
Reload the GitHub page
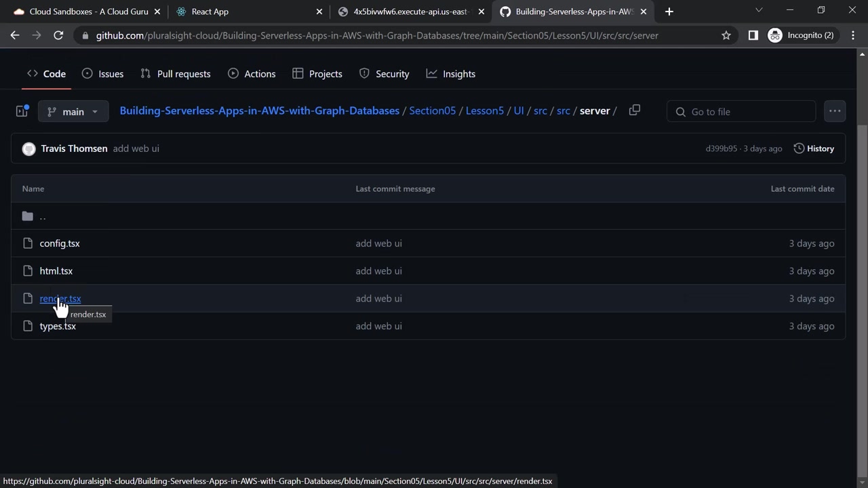click(x=58, y=35)
